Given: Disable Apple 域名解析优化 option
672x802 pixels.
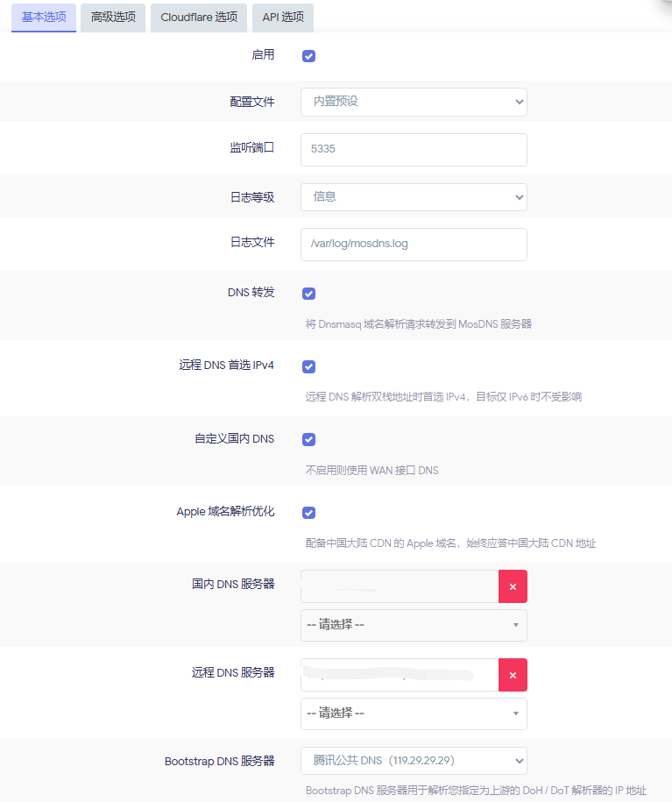Looking at the screenshot, I should pos(308,513).
